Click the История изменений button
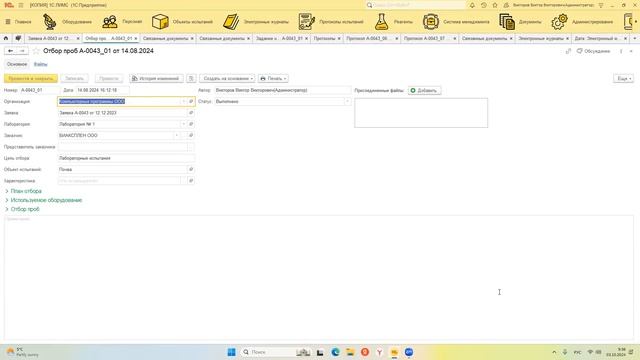 pyautogui.click(x=156, y=78)
